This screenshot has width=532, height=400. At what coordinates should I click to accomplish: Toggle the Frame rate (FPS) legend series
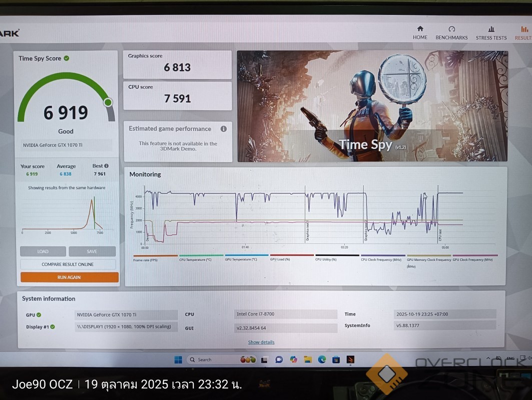(155, 258)
